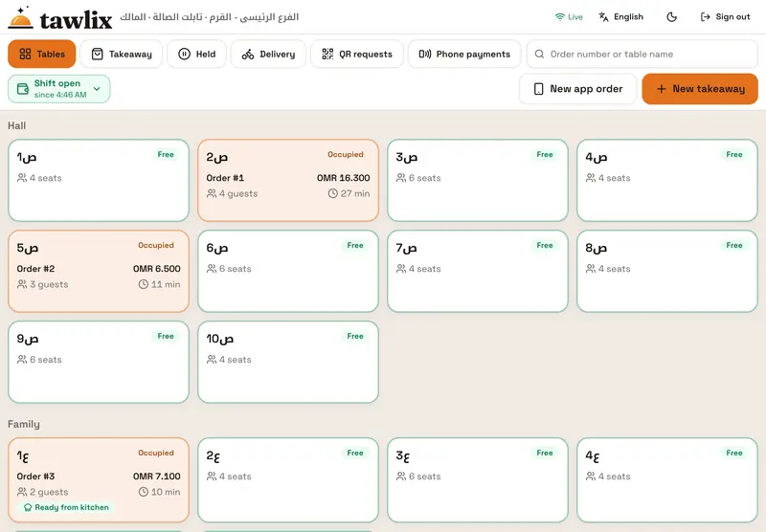Select Family table ع3 with 6 seats

[478, 480]
